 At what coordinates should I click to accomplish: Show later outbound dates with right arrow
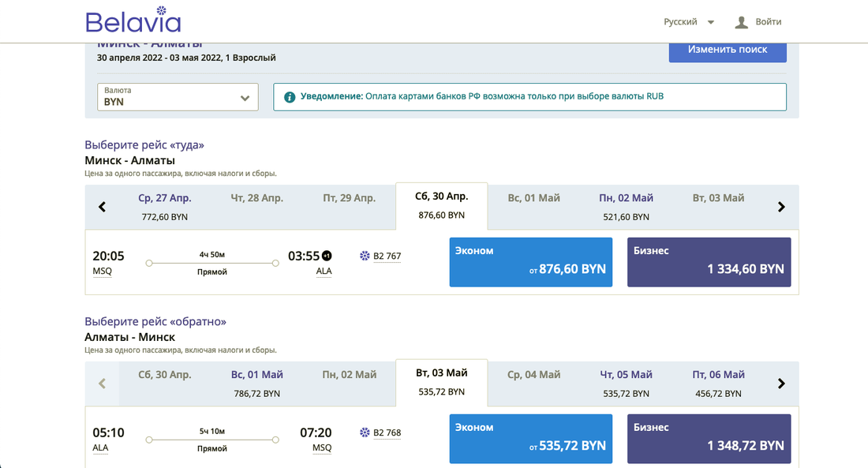(x=781, y=207)
